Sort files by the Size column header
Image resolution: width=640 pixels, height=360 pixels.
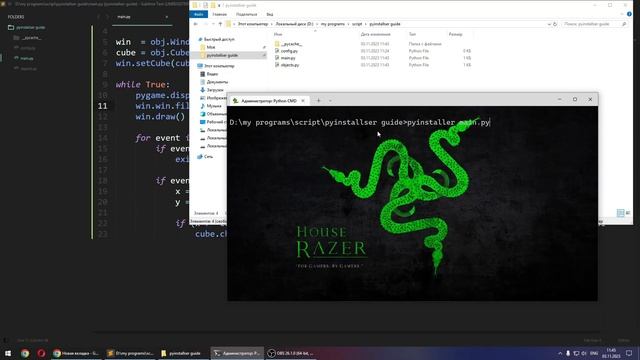pyautogui.click(x=456, y=34)
